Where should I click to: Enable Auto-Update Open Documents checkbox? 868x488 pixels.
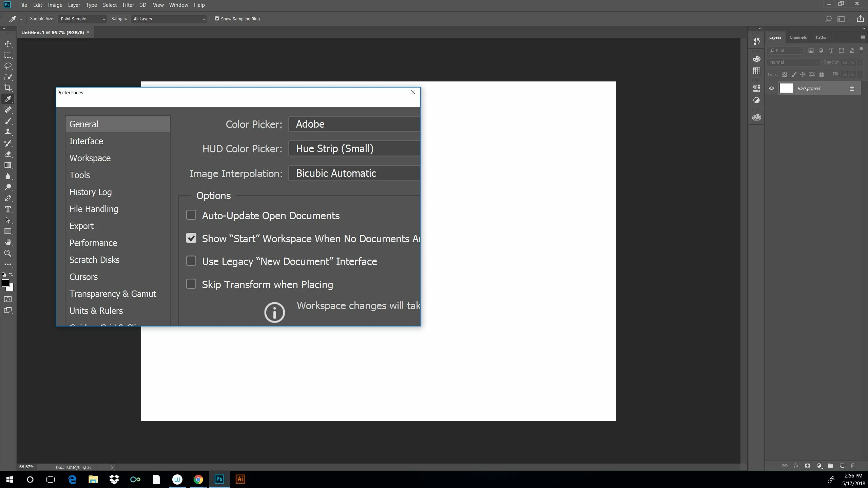191,215
